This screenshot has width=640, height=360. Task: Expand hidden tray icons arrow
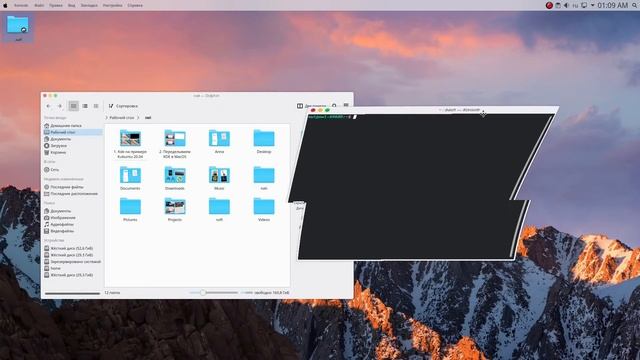pos(593,5)
